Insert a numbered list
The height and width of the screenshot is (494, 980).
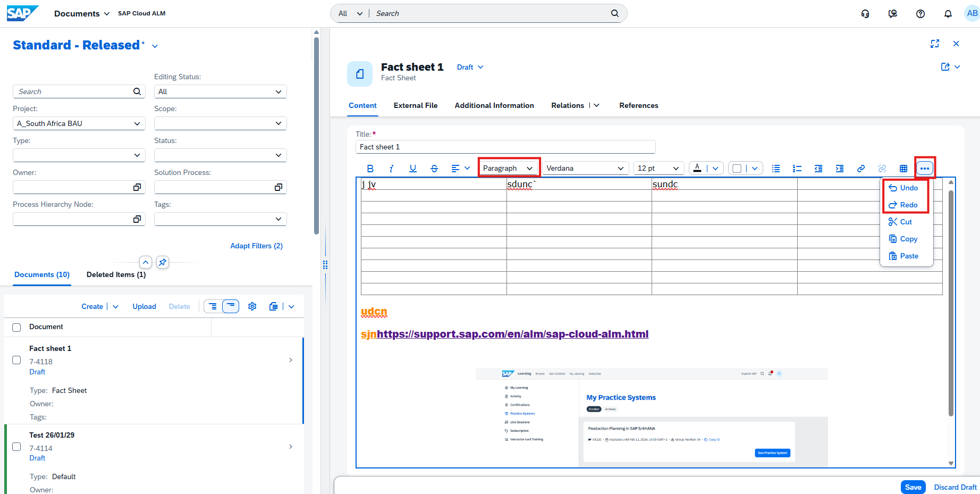797,169
